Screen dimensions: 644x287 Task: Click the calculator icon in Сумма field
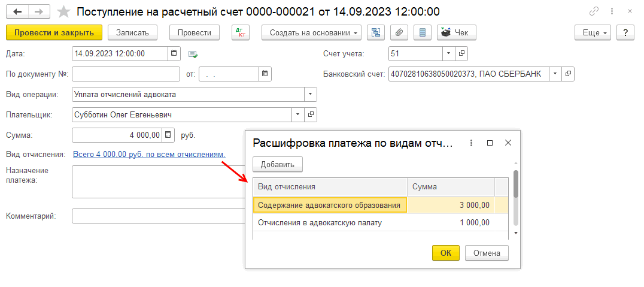[x=168, y=135]
